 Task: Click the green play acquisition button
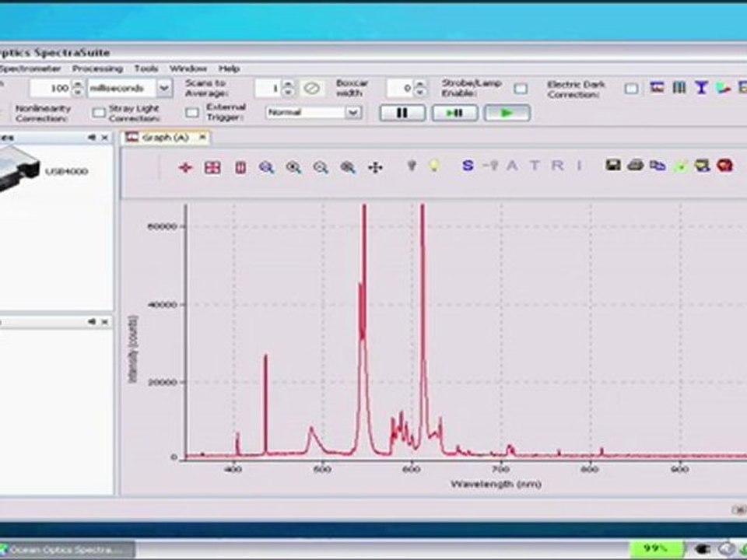507,113
